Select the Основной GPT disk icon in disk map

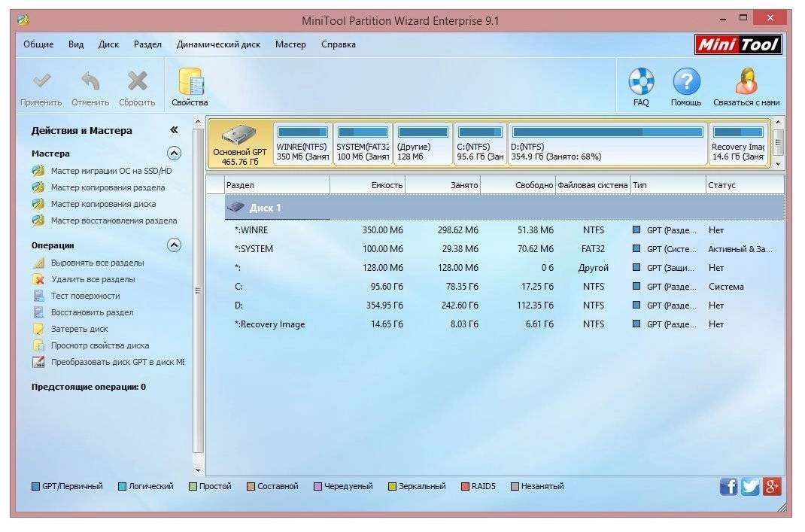click(x=238, y=135)
